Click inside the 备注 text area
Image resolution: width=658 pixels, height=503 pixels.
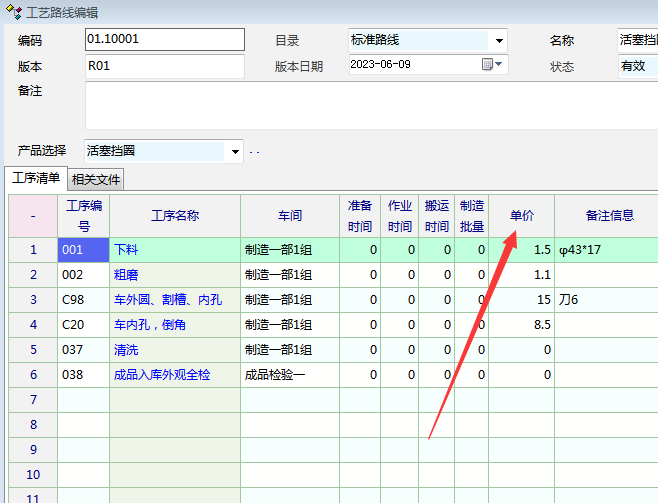370,105
